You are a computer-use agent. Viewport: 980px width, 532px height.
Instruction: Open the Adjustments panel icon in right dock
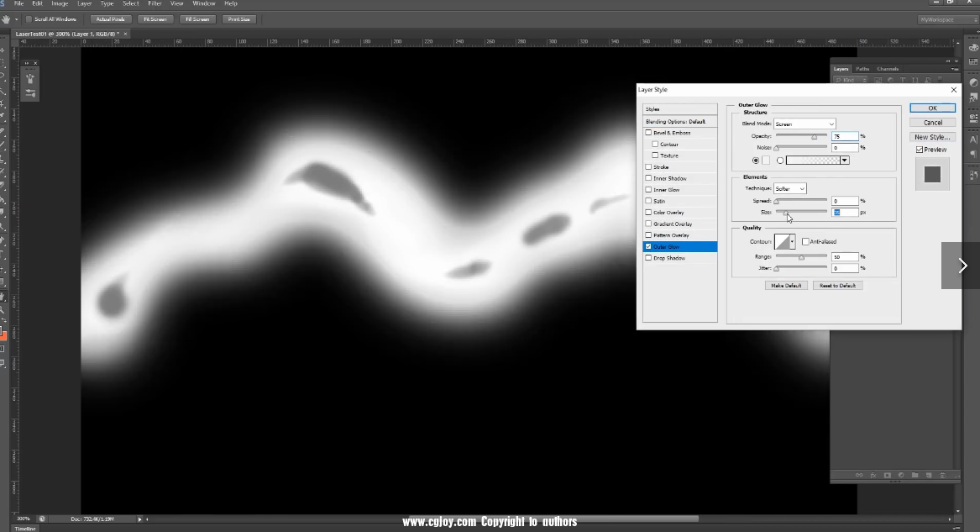tap(973, 82)
